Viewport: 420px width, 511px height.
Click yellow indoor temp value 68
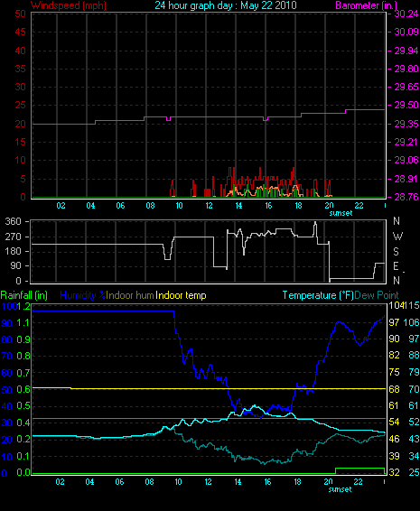[394, 389]
